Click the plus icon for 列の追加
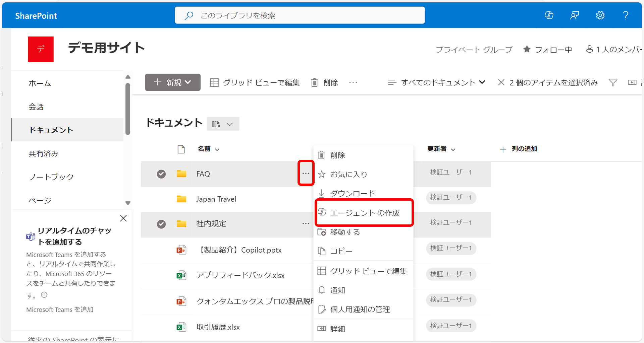This screenshot has height=343, width=644. coord(503,150)
